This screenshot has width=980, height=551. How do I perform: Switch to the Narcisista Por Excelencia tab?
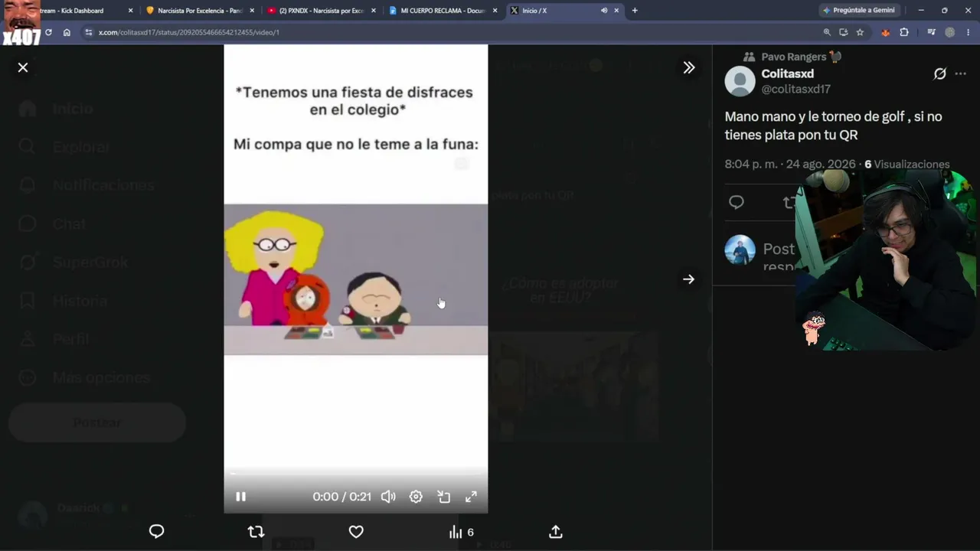201,11
